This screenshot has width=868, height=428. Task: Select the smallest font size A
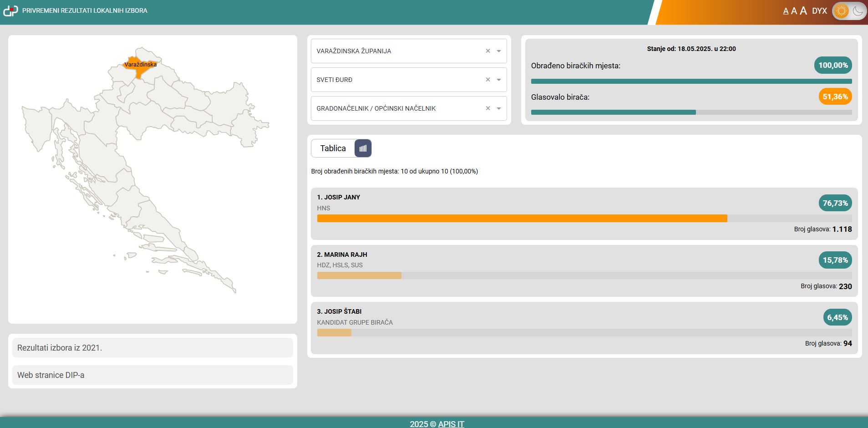tap(786, 11)
